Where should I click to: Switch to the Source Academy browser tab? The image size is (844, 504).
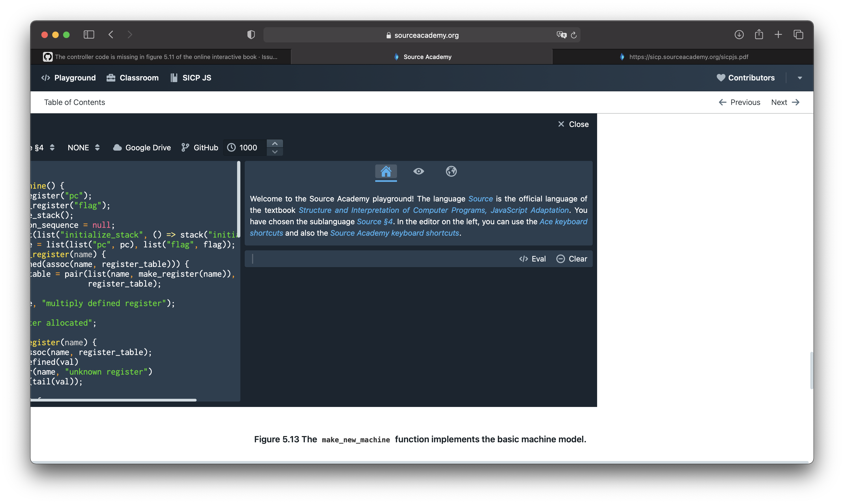click(422, 57)
